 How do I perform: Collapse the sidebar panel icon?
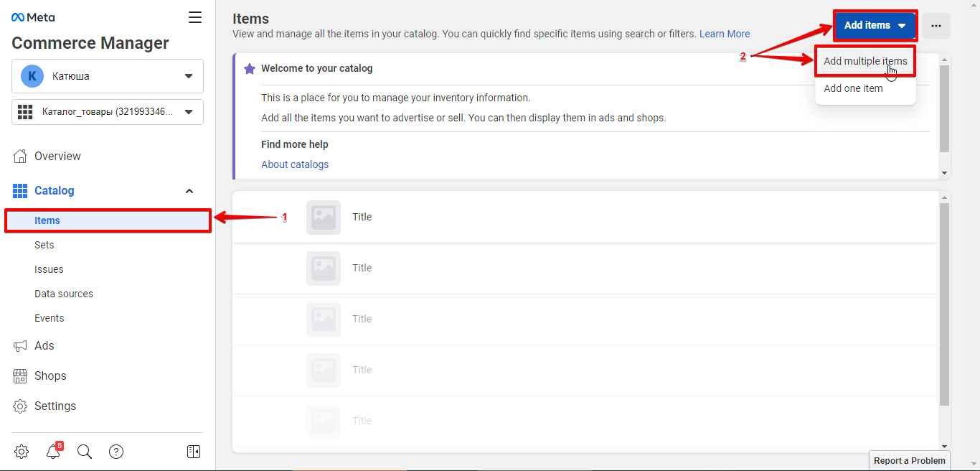pyautogui.click(x=194, y=452)
